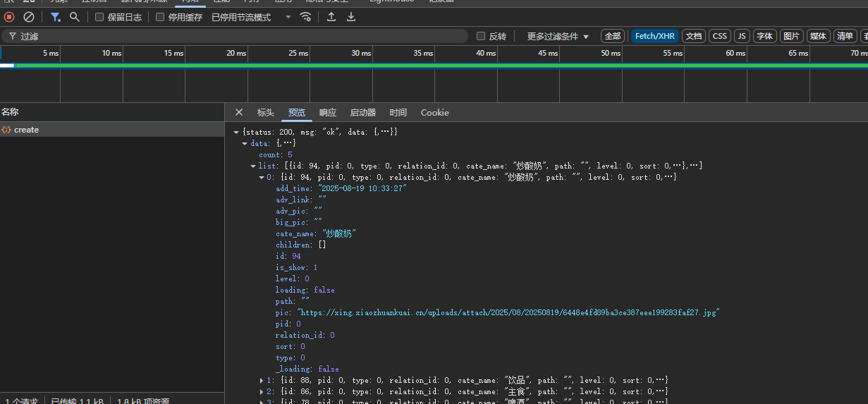Open the 更多过滤条件 dropdown
868x404 pixels.
(x=558, y=36)
